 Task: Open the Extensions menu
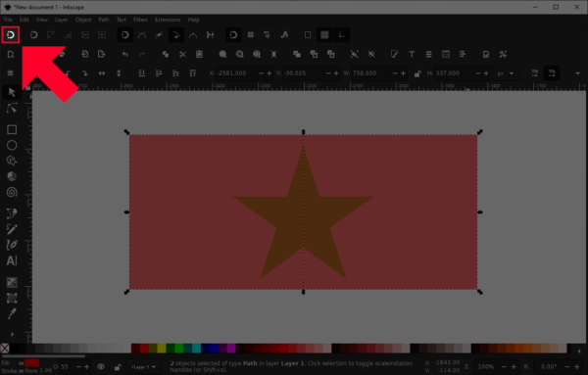click(168, 20)
